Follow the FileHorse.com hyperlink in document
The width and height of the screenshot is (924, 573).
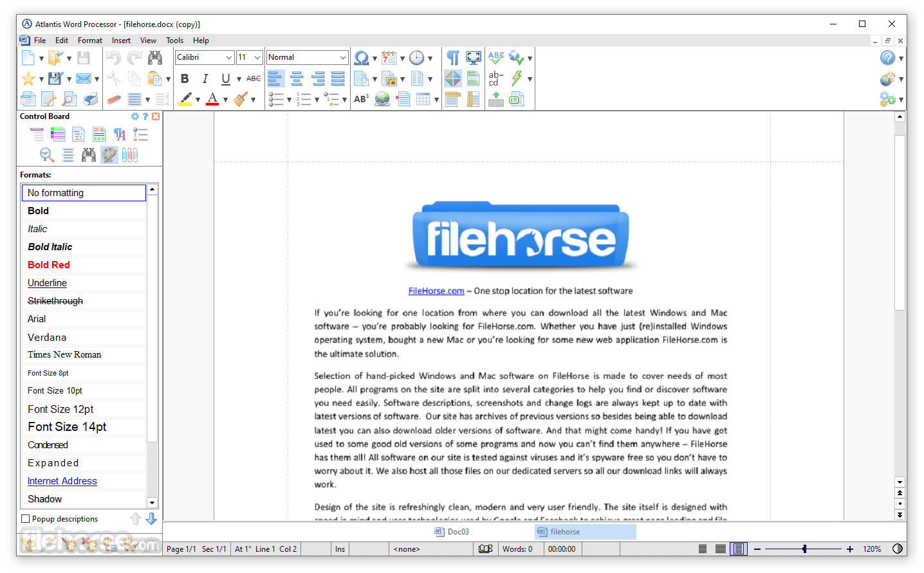coord(436,291)
